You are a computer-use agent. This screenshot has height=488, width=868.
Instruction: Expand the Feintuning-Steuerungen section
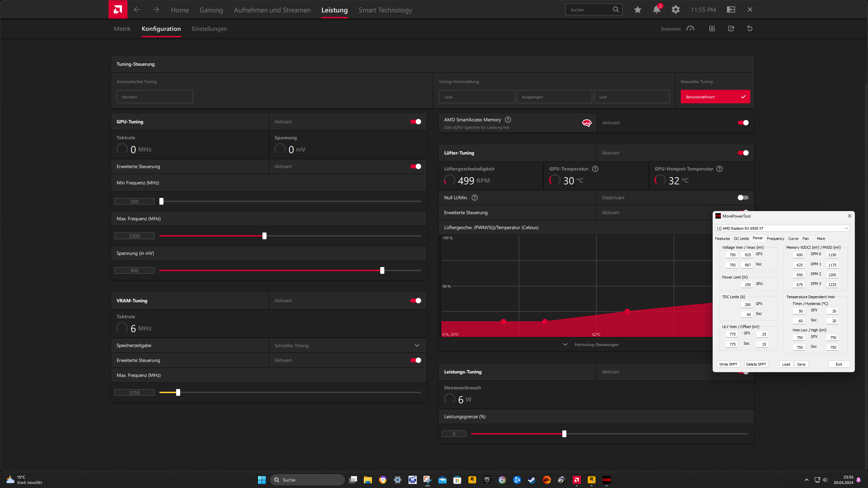(x=596, y=345)
